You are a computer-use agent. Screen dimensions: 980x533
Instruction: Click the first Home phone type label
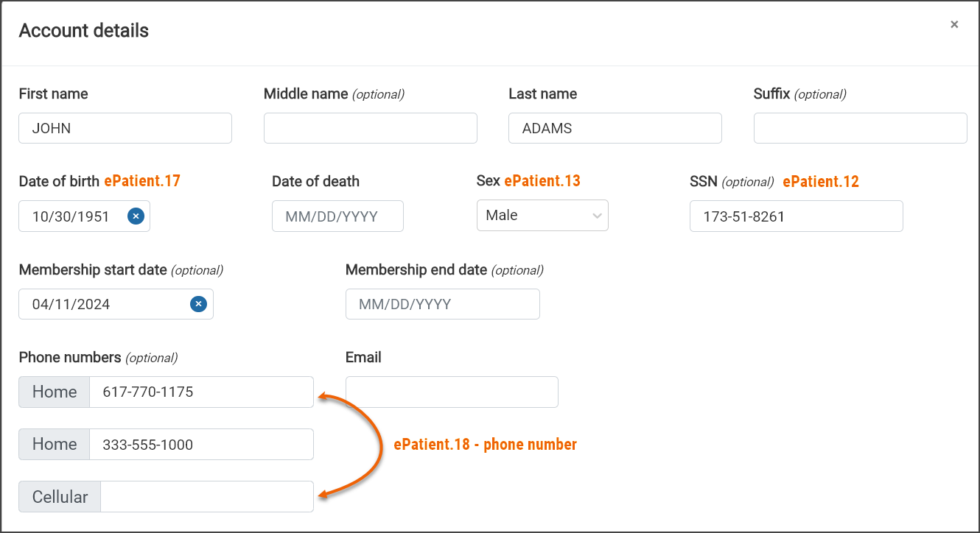55,392
